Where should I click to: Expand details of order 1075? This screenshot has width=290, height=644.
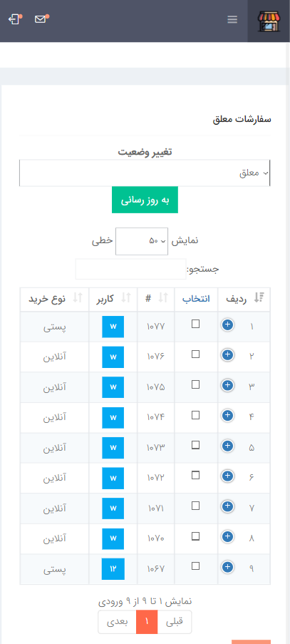pyautogui.click(x=227, y=385)
